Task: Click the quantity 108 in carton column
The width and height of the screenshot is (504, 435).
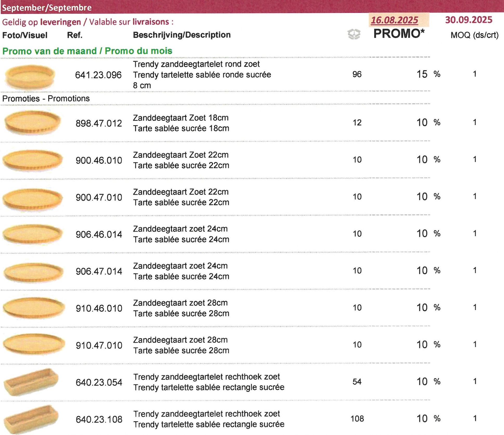Action: tap(357, 419)
